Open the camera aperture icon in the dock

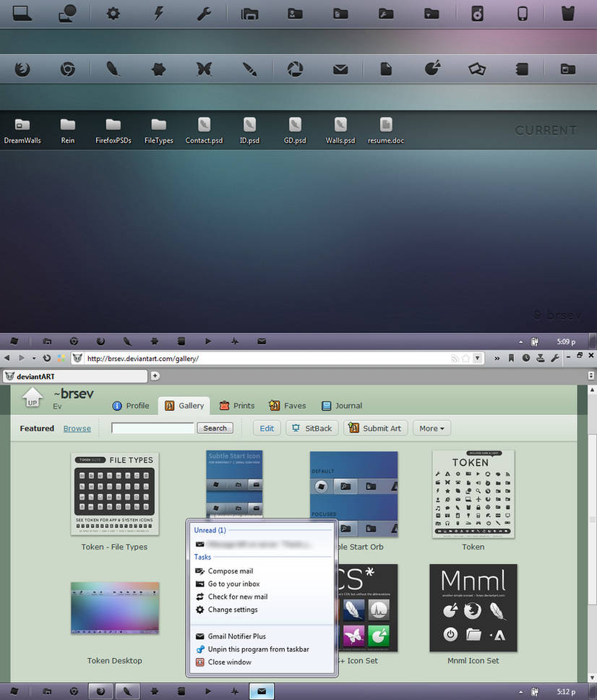click(x=295, y=69)
